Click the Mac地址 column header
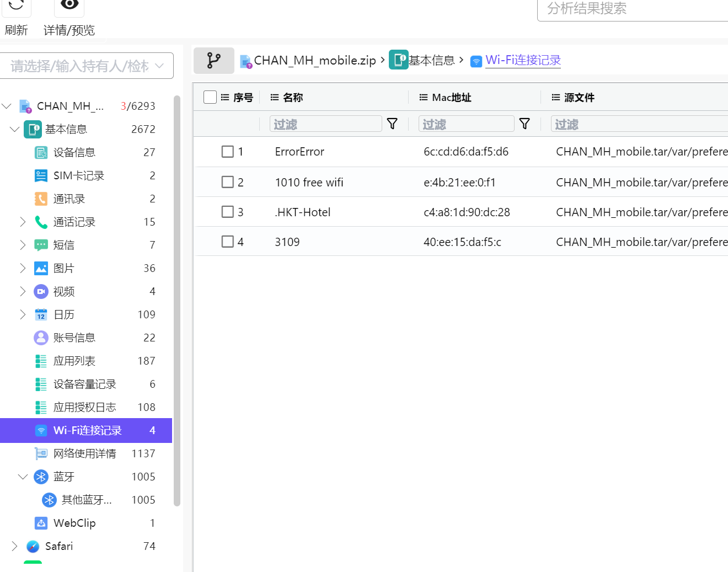 pos(452,98)
